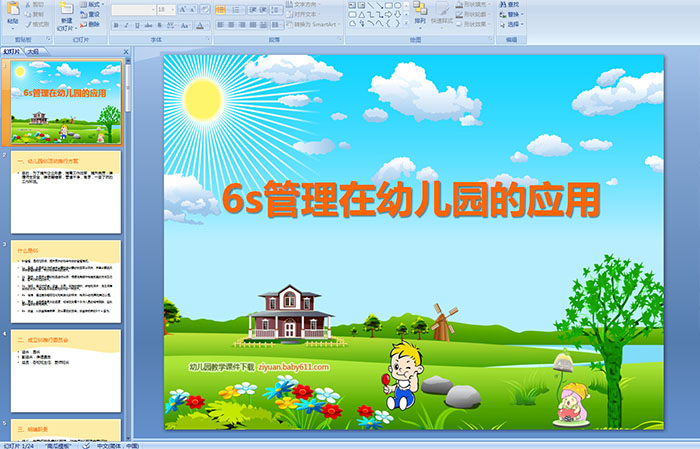Click the Delete (删除) slide command
The width and height of the screenshot is (700, 449).
click(90, 24)
